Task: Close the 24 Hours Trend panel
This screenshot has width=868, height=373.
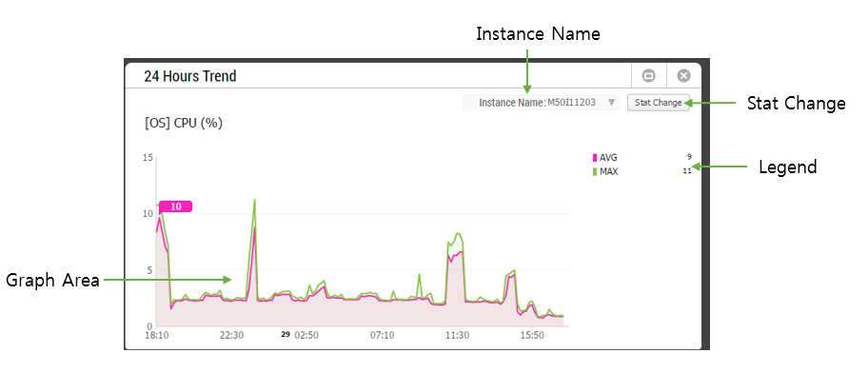Action: [683, 76]
